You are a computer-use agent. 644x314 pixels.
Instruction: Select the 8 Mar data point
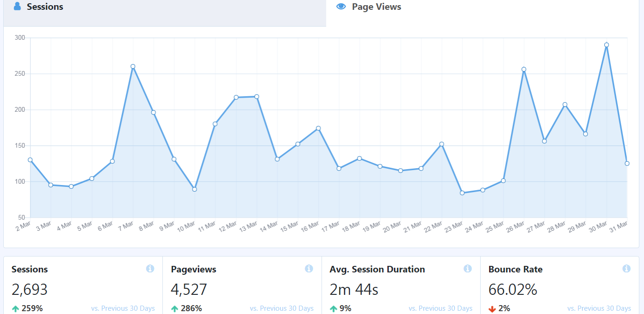[x=154, y=112]
